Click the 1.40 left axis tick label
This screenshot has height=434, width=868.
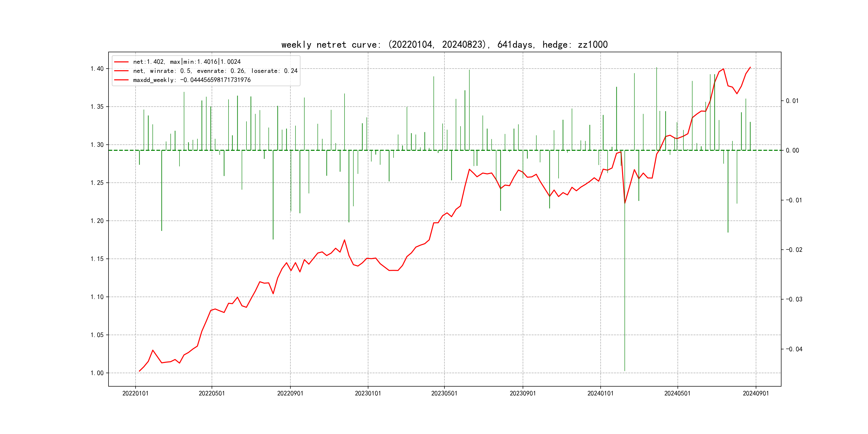coord(97,69)
